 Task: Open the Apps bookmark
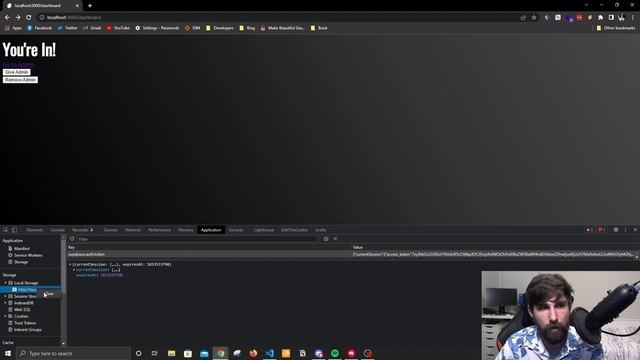13,28
